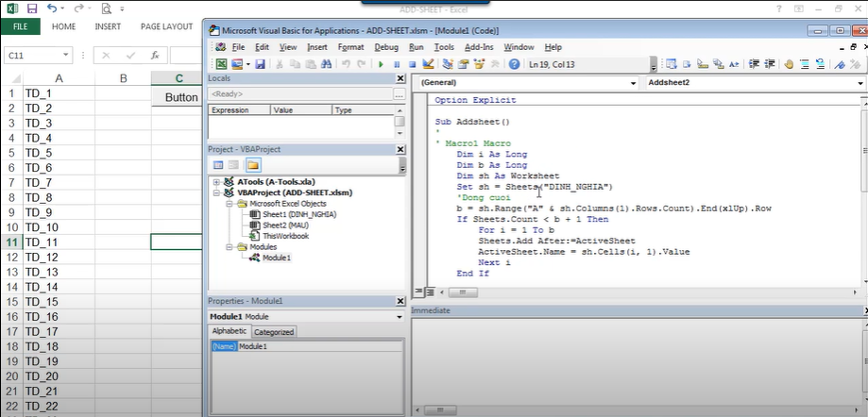868x417 pixels.
Task: Open the VBA Tools menu
Action: coord(444,47)
